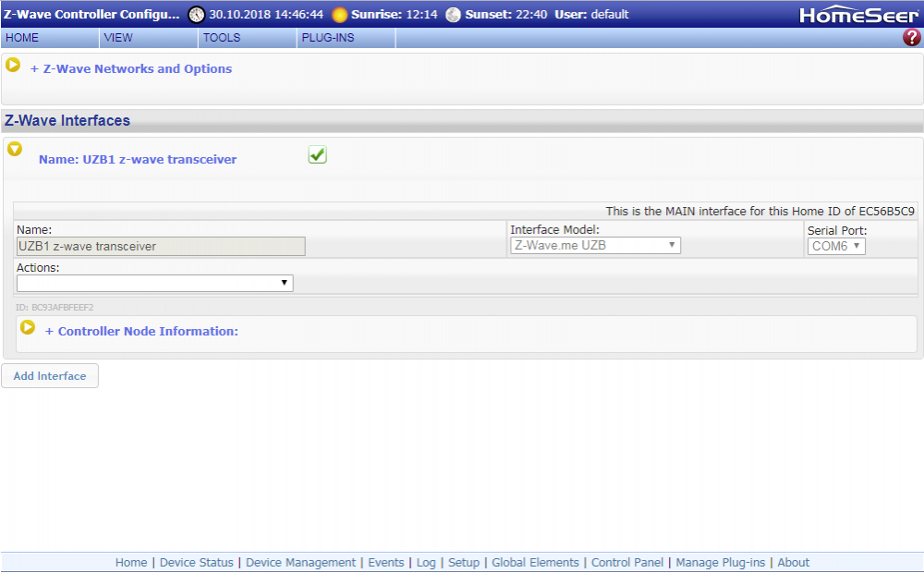
Task: Open the Serial Port COM6 dropdown
Action: (836, 247)
